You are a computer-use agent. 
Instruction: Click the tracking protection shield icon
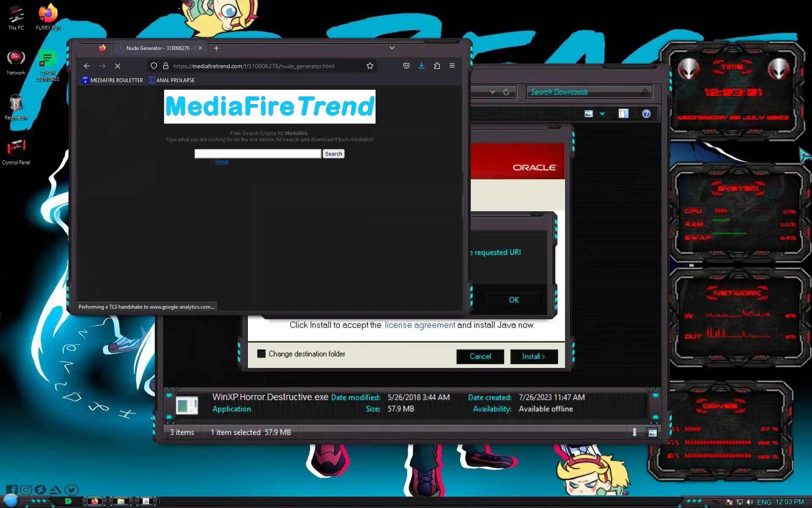tap(154, 66)
